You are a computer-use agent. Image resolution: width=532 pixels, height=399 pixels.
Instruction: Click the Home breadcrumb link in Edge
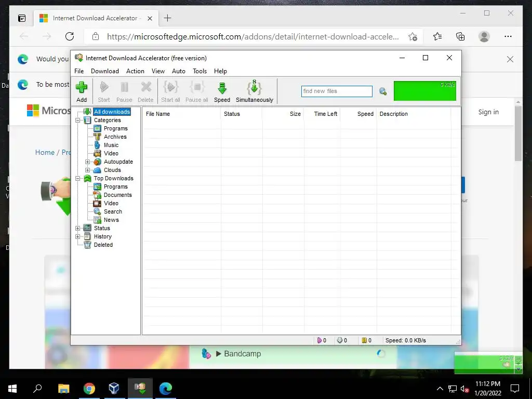45,152
